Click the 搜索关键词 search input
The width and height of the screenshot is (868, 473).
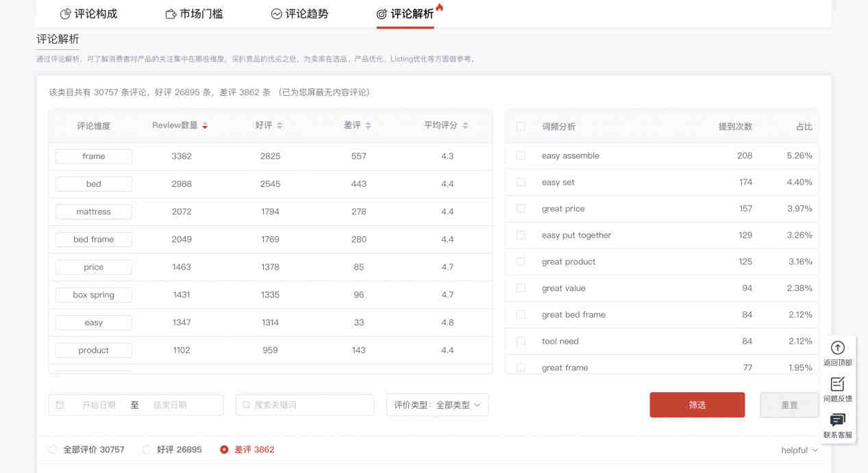(x=305, y=405)
